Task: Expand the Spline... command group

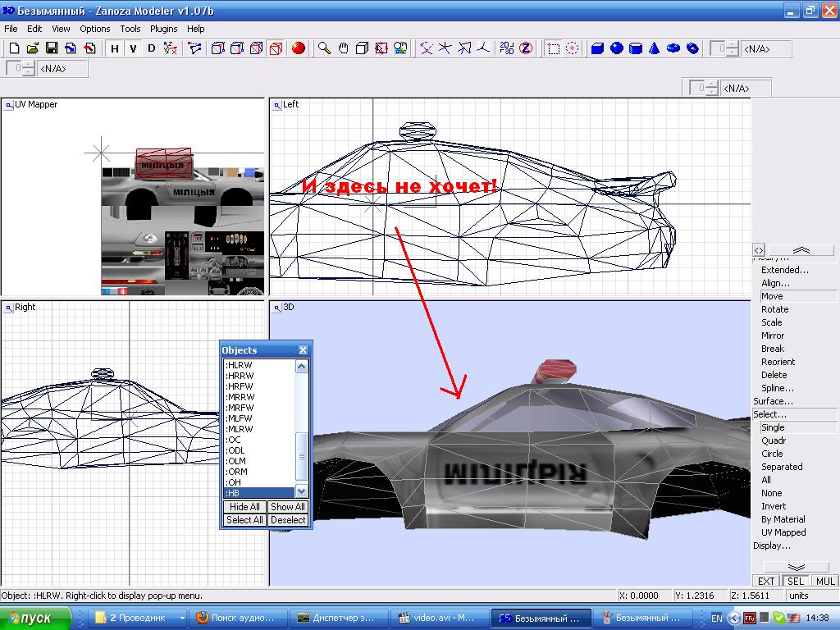Action: (778, 388)
